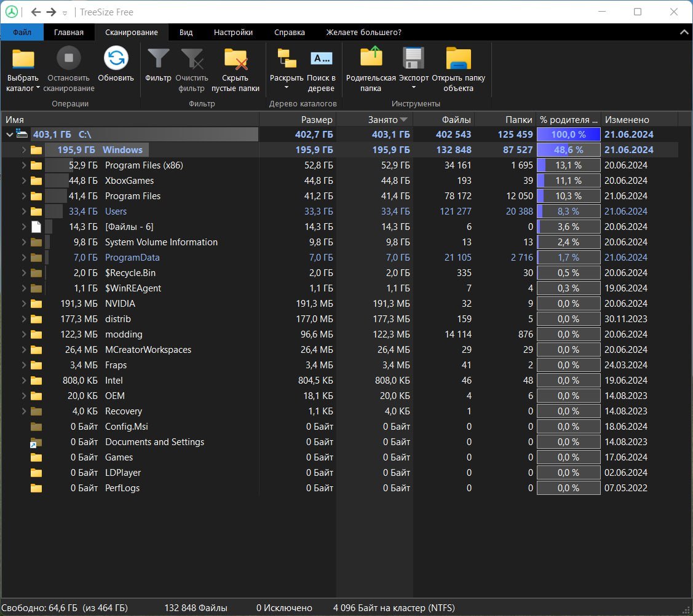Sort by the Изменено column header

(640, 120)
